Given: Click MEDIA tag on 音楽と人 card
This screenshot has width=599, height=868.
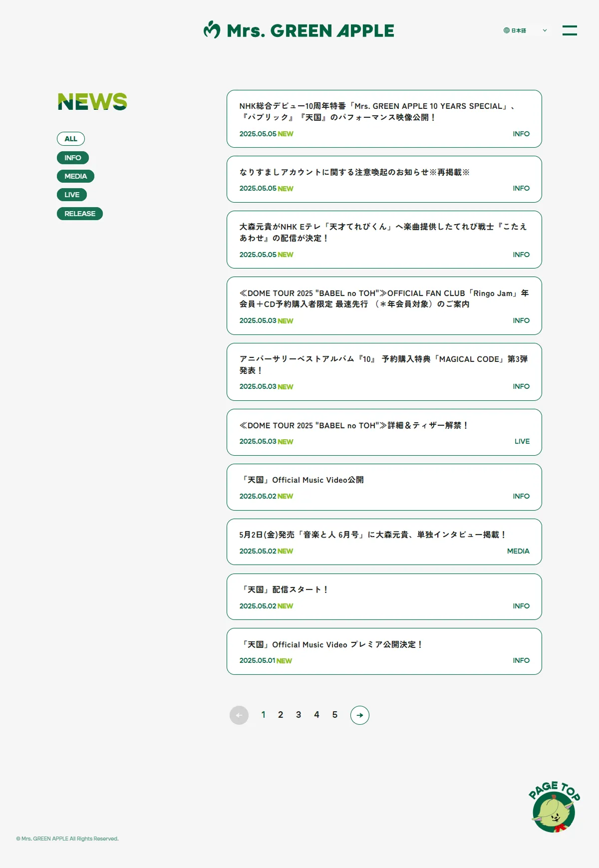Looking at the screenshot, I should (x=518, y=551).
